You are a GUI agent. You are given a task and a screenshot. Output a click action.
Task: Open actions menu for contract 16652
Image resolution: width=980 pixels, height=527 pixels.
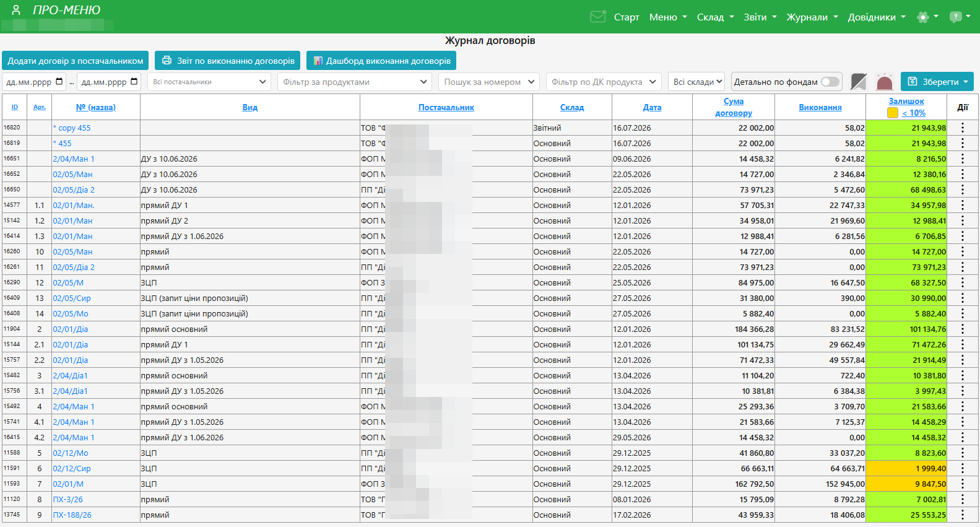[963, 174]
